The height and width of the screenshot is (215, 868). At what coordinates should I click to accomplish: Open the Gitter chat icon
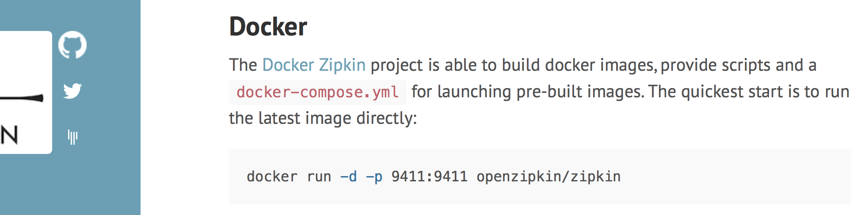point(72,137)
